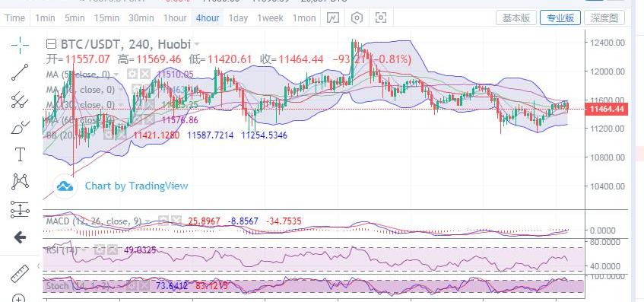Image resolution: width=644 pixels, height=302 pixels.
Task: Open the XABCD pattern tool
Action: click(x=20, y=182)
